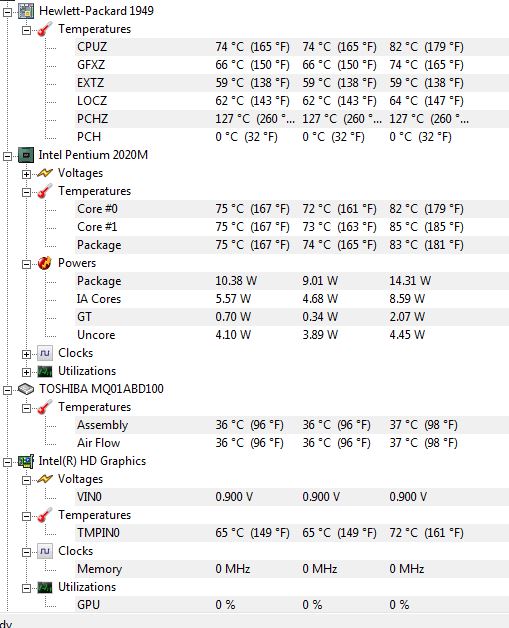
Task: Click the Hewlett-Packard 1949 motherboard icon
Action: (26, 11)
